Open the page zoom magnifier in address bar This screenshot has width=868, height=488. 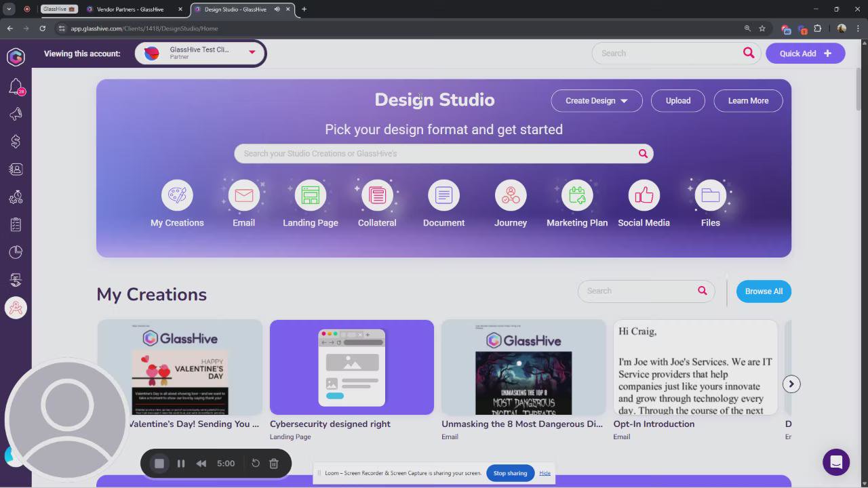coord(747,28)
